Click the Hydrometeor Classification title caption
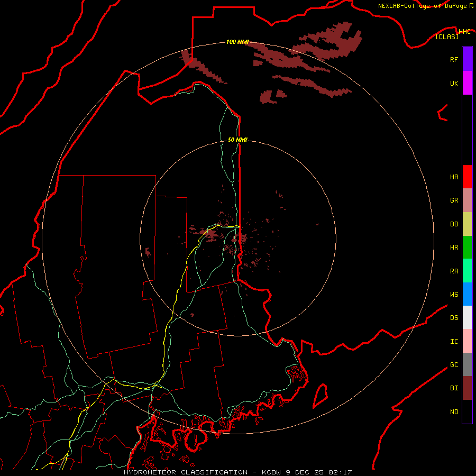 [237, 472]
